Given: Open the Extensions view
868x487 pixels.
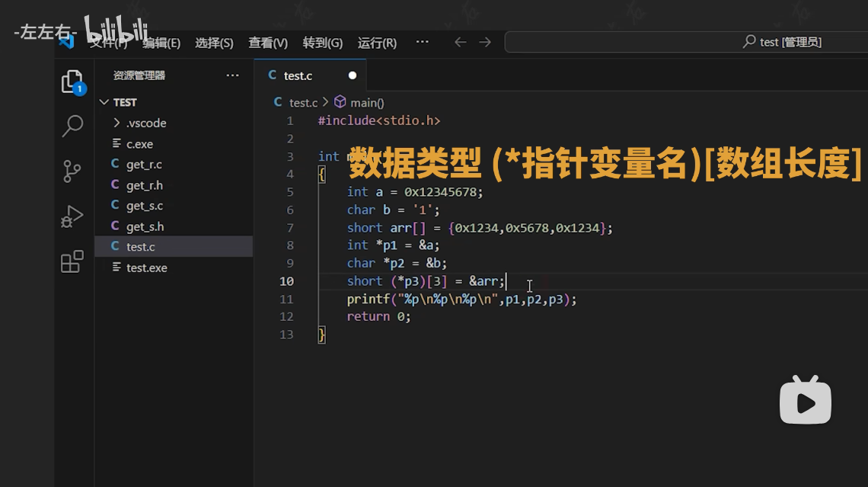Looking at the screenshot, I should pos(72,262).
